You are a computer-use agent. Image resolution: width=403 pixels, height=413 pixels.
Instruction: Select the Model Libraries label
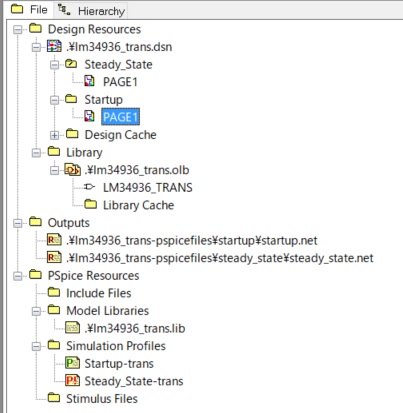click(x=108, y=311)
